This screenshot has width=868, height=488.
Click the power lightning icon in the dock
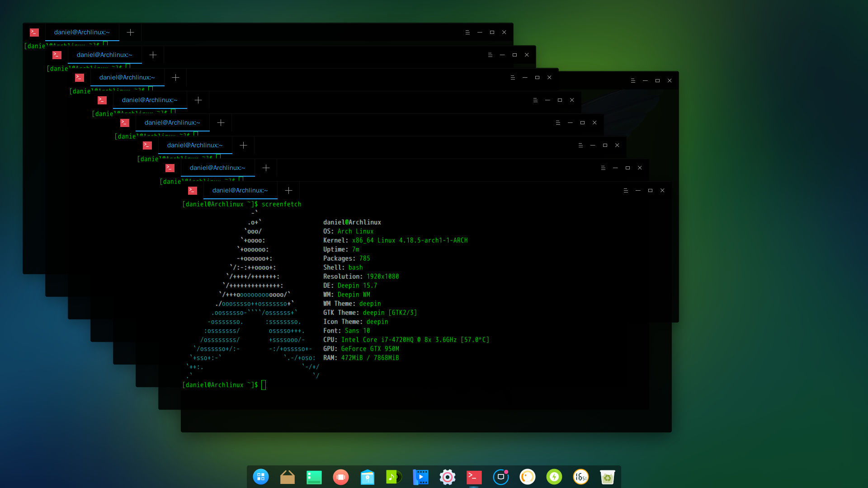point(554,477)
